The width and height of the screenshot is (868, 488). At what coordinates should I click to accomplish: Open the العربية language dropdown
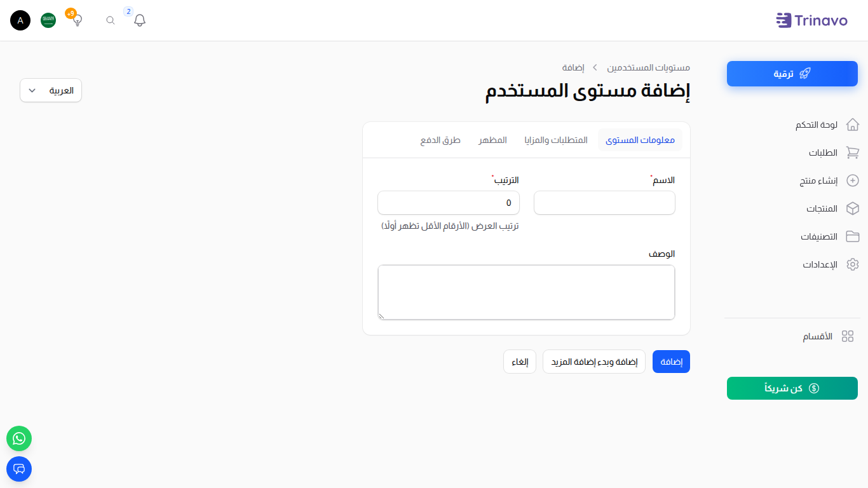51,90
